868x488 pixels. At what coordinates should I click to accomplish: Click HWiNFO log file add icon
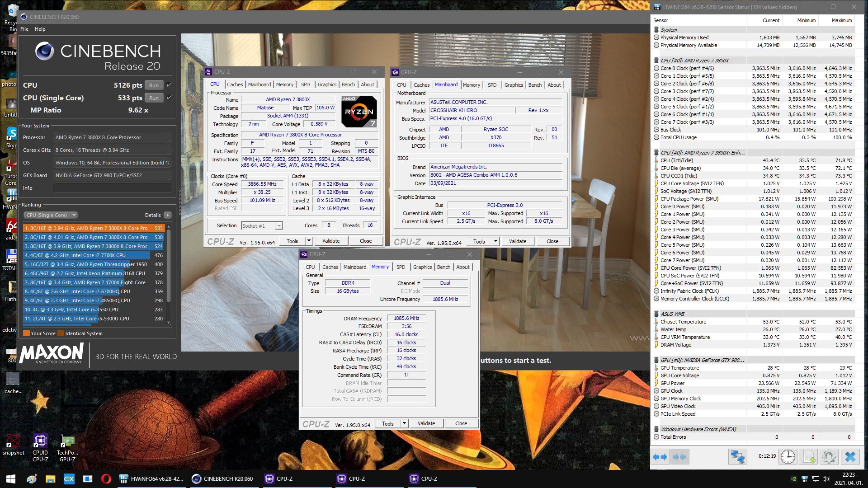(x=808, y=457)
